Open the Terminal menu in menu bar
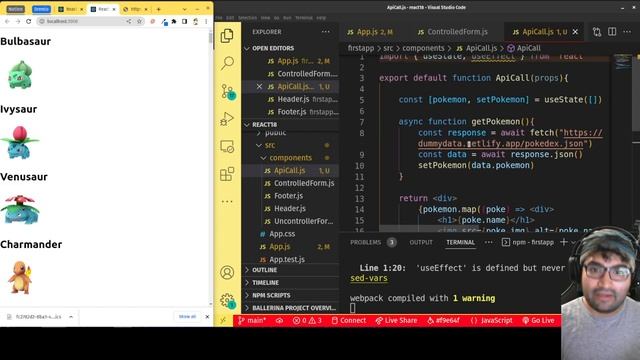This screenshot has height=360, width=640. point(304,18)
